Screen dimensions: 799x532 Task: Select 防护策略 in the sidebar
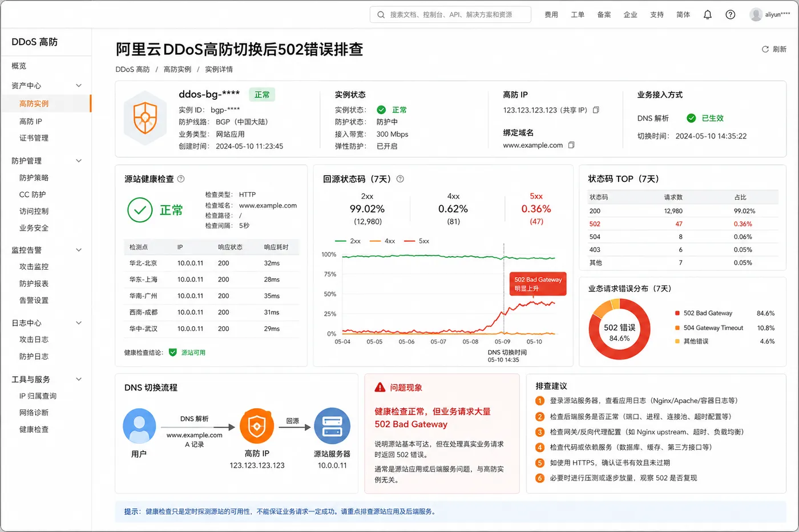pos(34,178)
